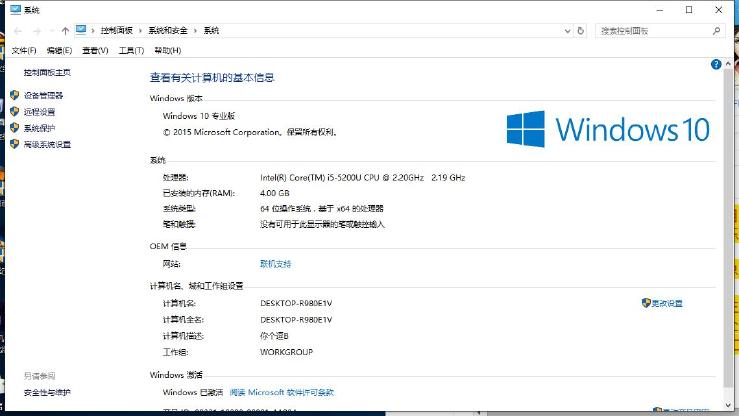Image resolution: width=739 pixels, height=416 pixels.
Task: Open 安全性与维护 link
Action: pos(47,392)
